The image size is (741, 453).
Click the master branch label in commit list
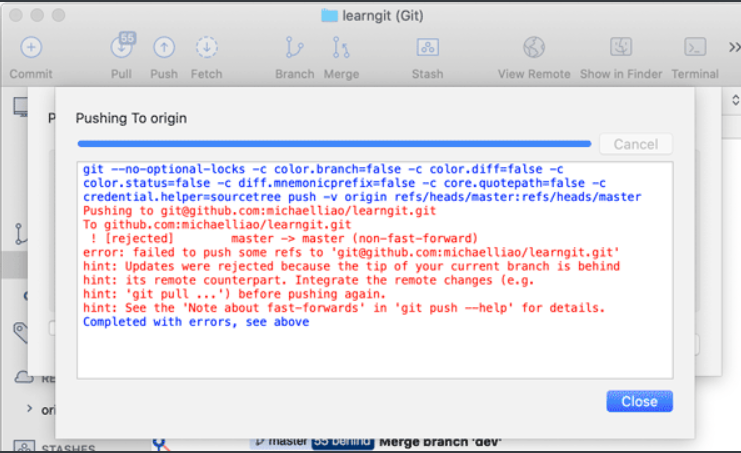(281, 442)
